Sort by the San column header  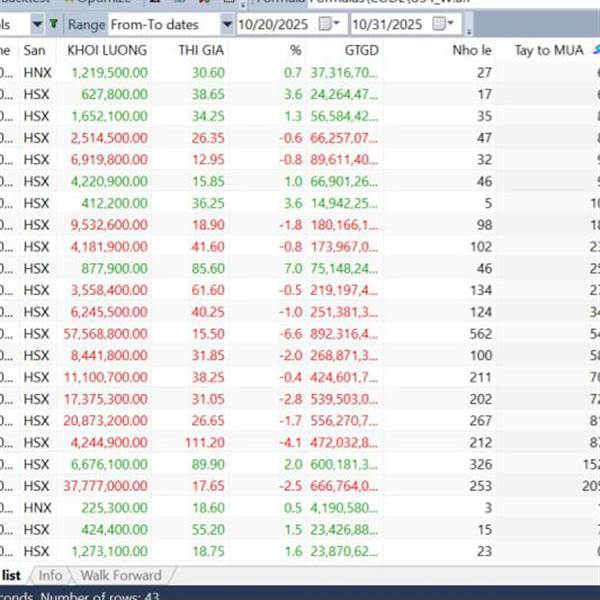(34, 50)
